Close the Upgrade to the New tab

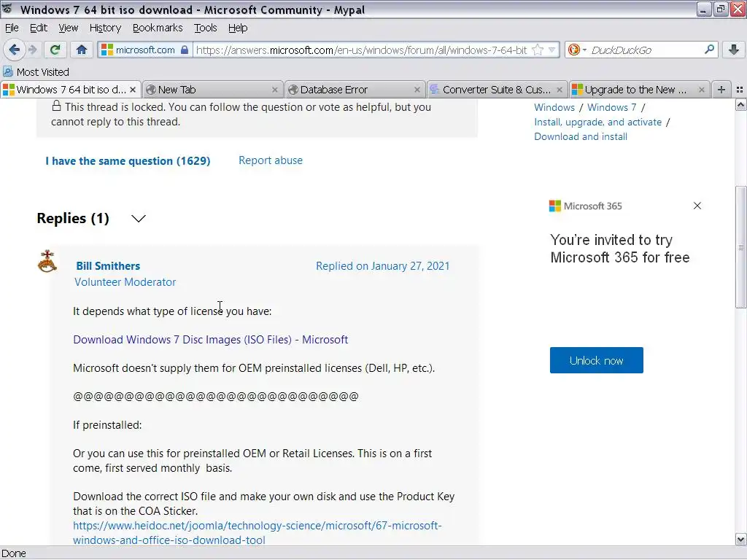pos(701,90)
